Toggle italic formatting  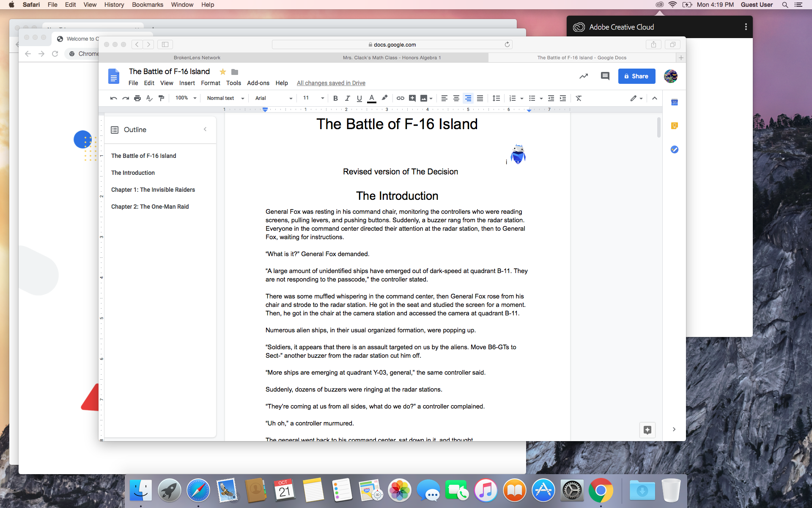[x=347, y=98]
